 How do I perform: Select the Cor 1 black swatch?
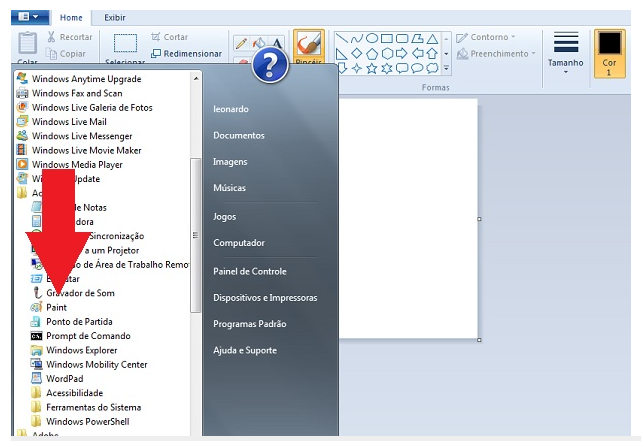click(609, 53)
